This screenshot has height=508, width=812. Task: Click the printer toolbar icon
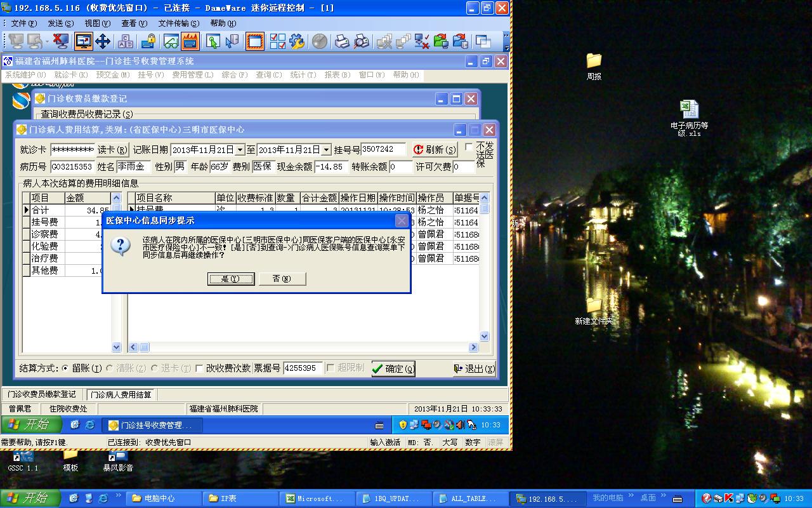coord(342,41)
